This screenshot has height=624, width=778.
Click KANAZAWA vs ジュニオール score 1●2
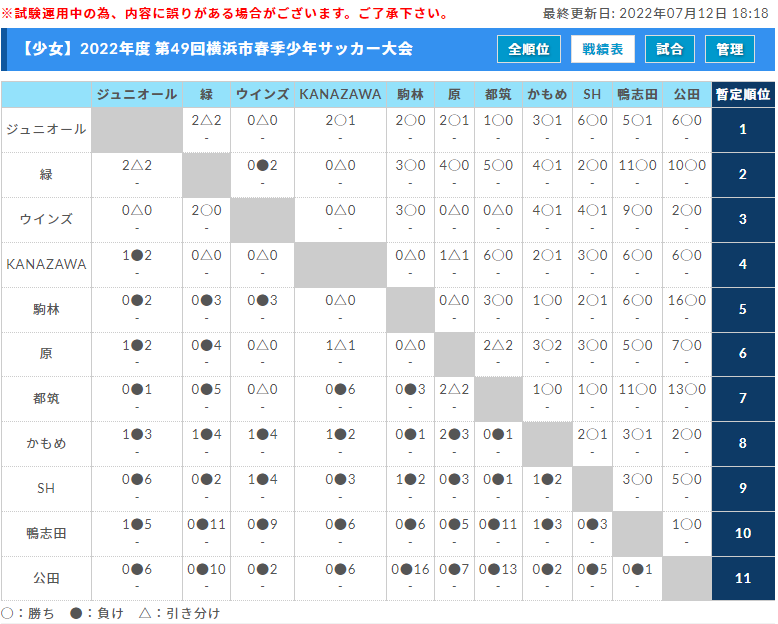[137, 255]
